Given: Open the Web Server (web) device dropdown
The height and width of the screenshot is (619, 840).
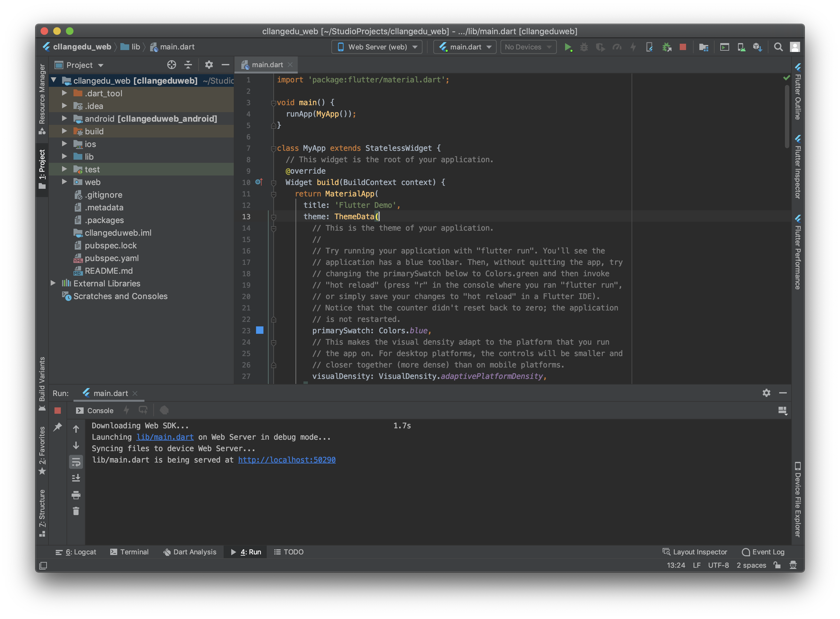Looking at the screenshot, I should [377, 47].
